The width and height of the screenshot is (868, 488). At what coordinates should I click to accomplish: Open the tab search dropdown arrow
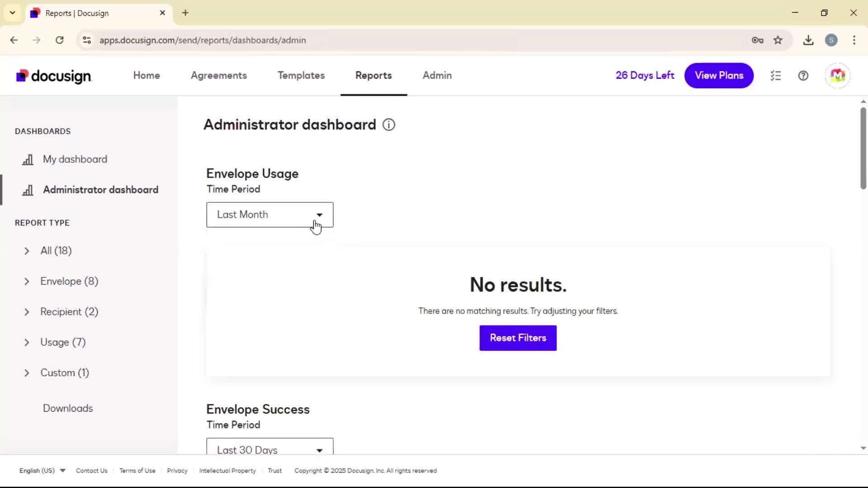(13, 13)
